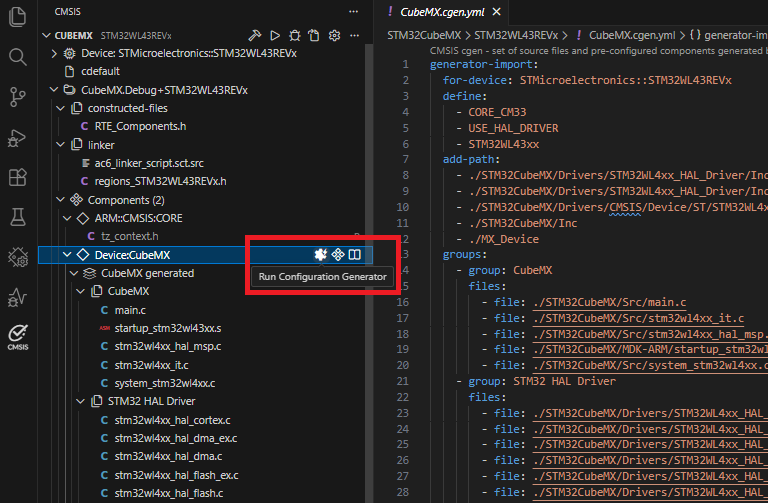Open documentation book icon on Device:CubeMX row
Image resolution: width=768 pixels, height=503 pixels.
point(355,254)
